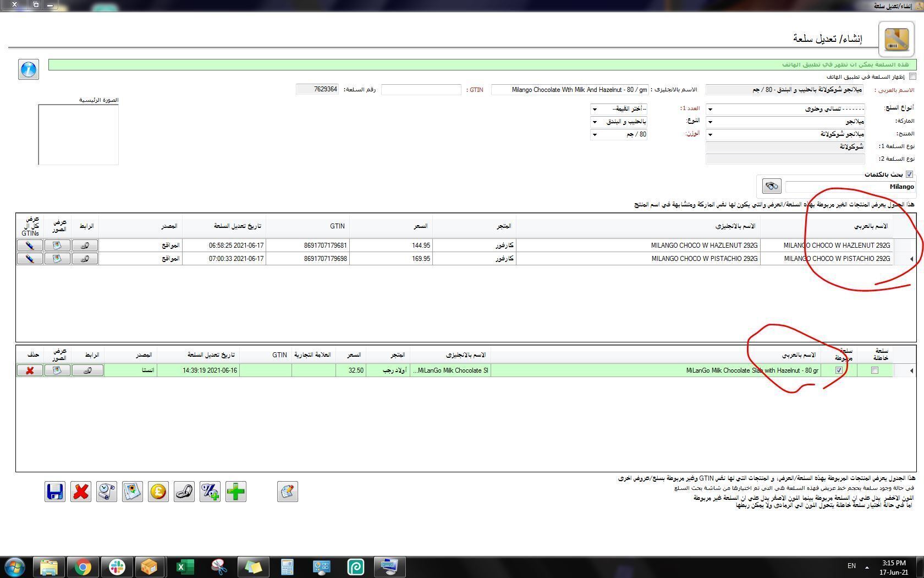Enable 'إظهار السلعة فى تطبيق الهاتف' checkbox

pyautogui.click(x=912, y=77)
